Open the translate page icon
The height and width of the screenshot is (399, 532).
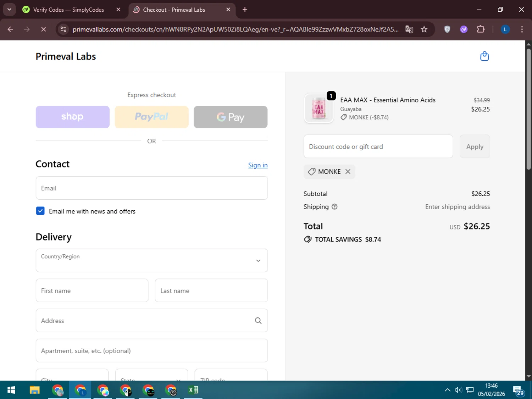point(409,29)
